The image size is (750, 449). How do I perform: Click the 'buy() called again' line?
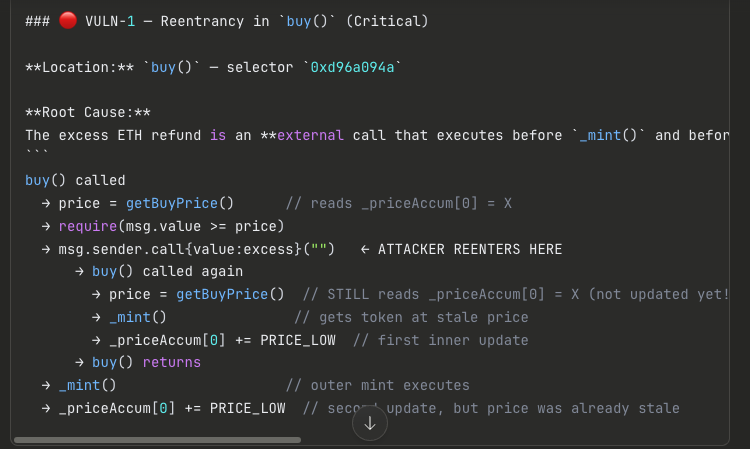click(x=167, y=272)
